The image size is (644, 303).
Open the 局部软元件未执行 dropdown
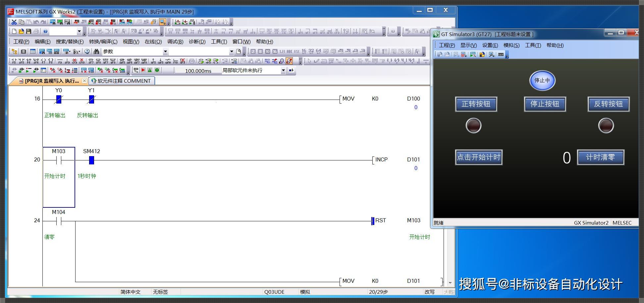click(x=283, y=70)
